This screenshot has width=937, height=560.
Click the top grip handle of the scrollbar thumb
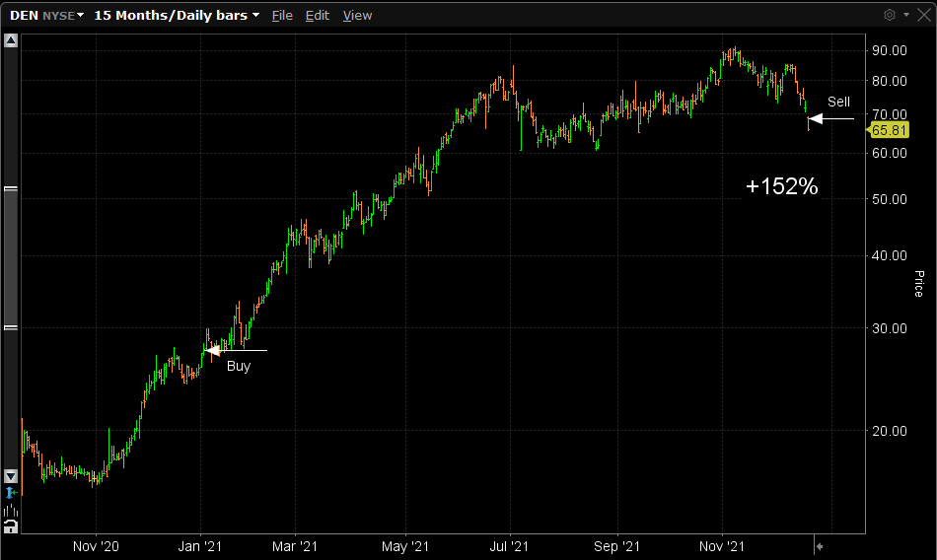click(x=11, y=189)
